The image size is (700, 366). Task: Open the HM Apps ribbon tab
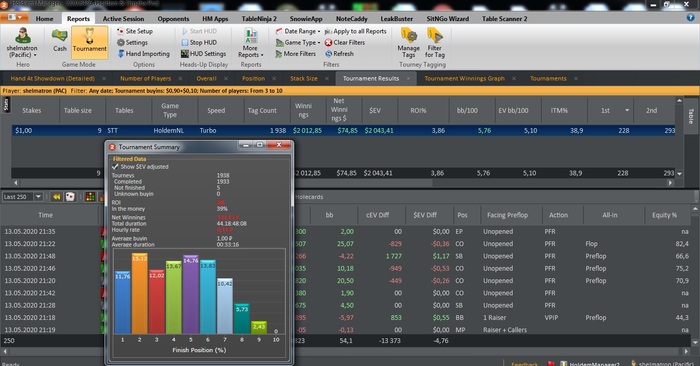215,19
